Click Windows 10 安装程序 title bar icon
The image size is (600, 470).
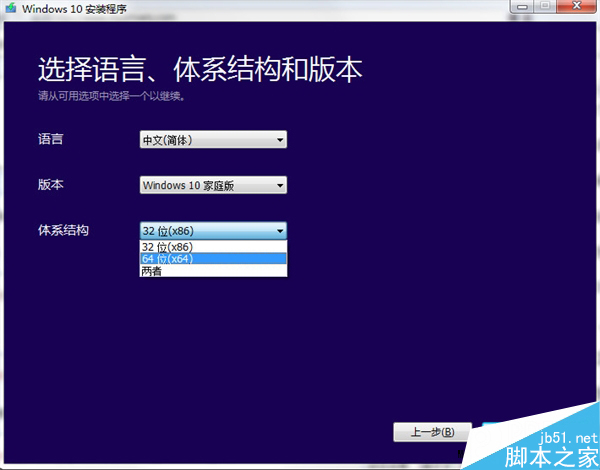[x=11, y=8]
